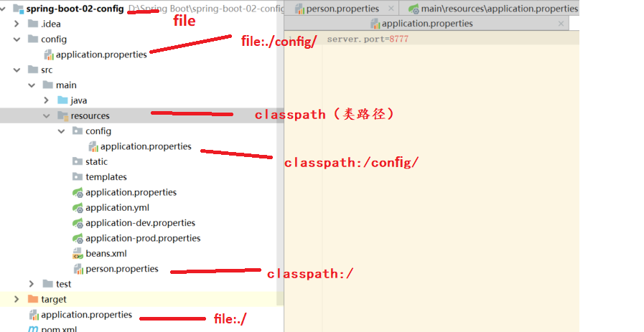This screenshot has height=332, width=644.
Task: Click the blue java source folder icon
Action: (63, 100)
